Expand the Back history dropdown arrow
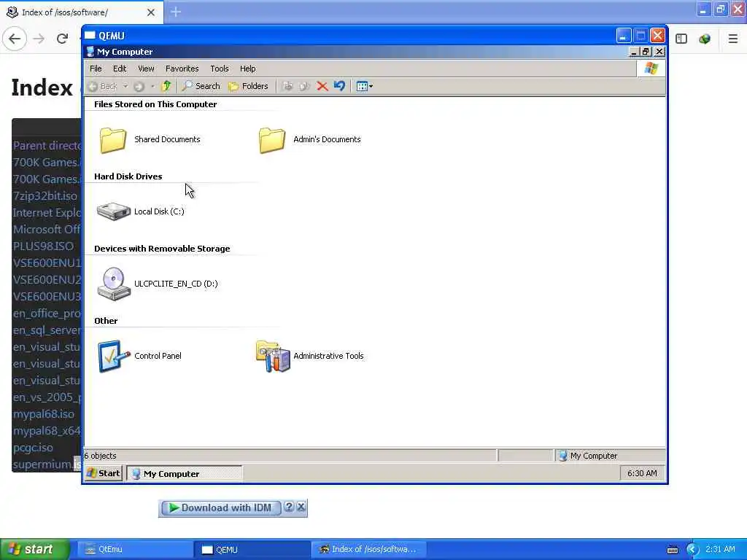Image resolution: width=747 pixels, height=560 pixels. [125, 86]
